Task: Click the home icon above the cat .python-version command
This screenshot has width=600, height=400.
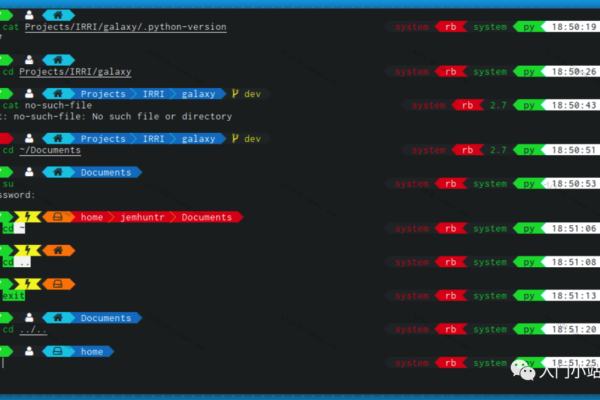Action: click(x=59, y=15)
